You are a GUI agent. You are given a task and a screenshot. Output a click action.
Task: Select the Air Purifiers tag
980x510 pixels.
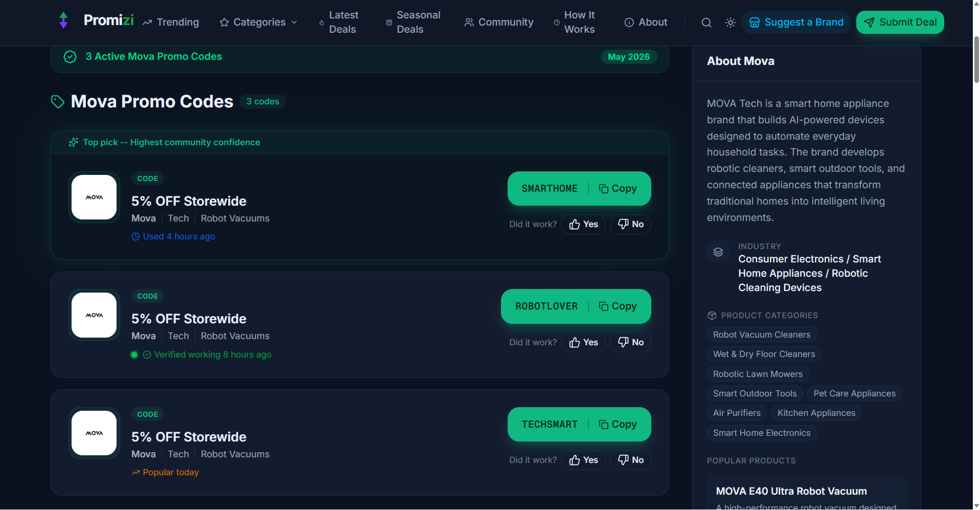click(x=737, y=413)
